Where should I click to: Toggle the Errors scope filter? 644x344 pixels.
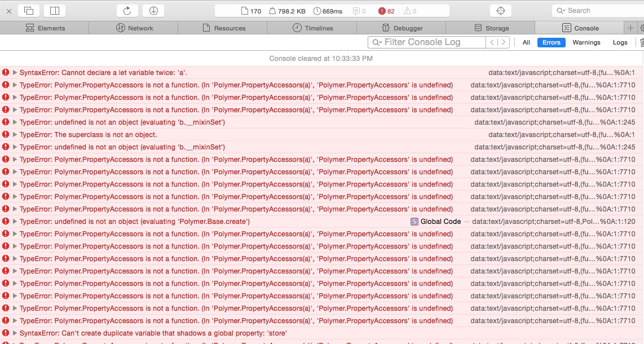pos(551,42)
